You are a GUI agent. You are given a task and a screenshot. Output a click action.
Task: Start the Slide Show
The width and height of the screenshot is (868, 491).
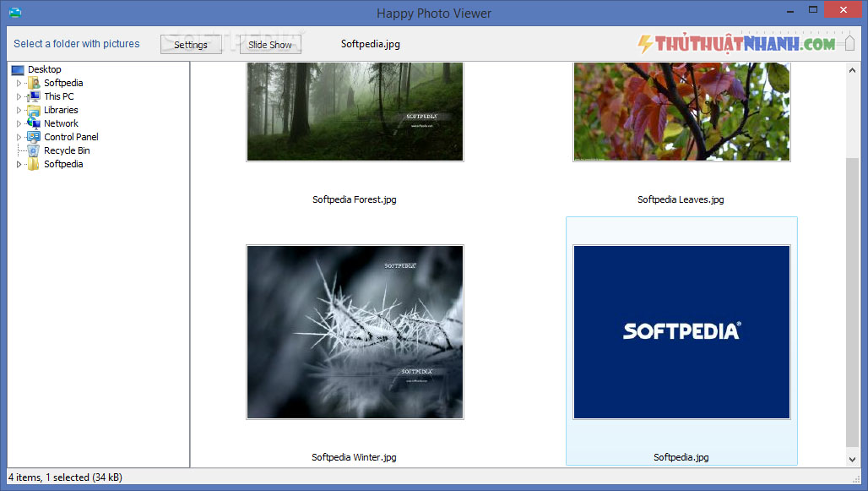270,44
